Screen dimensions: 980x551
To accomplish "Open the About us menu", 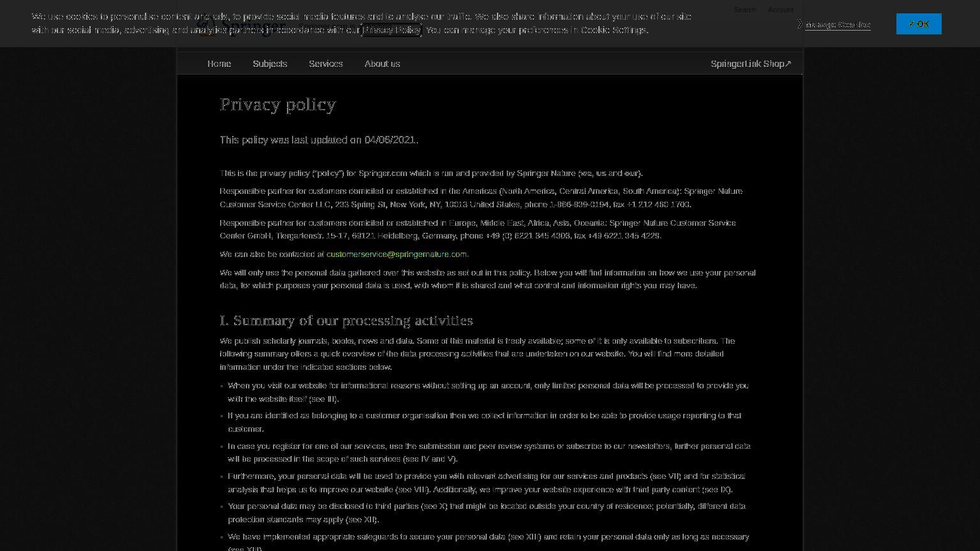I will pyautogui.click(x=382, y=64).
